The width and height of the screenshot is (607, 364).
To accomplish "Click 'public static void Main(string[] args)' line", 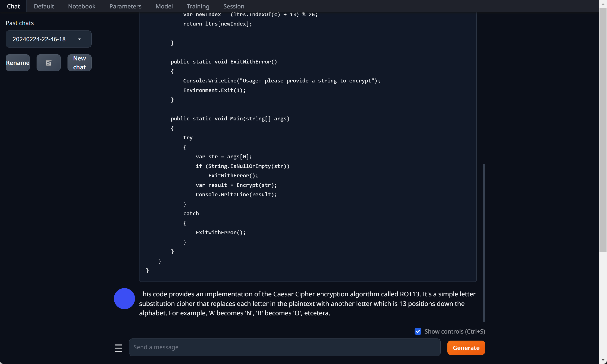I will tap(230, 119).
